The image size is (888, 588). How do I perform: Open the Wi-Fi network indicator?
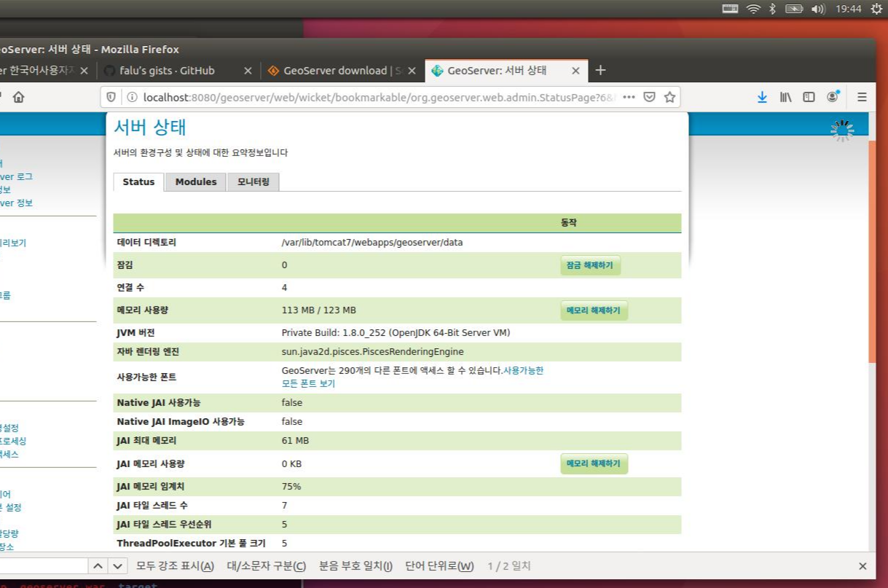click(x=753, y=9)
